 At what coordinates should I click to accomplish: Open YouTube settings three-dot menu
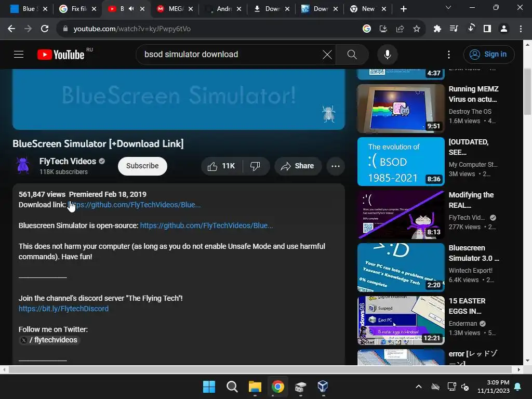click(448, 54)
